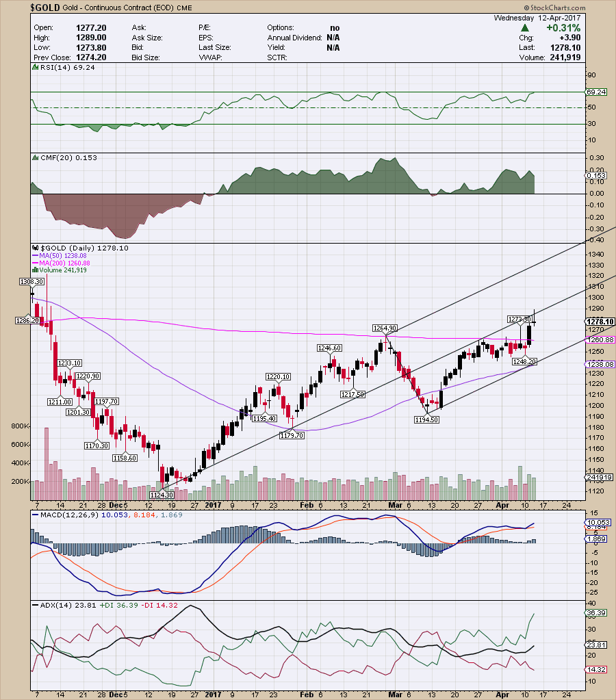The image size is (616, 700).
Task: Click the header Volume value 241,919
Action: pyautogui.click(x=565, y=57)
